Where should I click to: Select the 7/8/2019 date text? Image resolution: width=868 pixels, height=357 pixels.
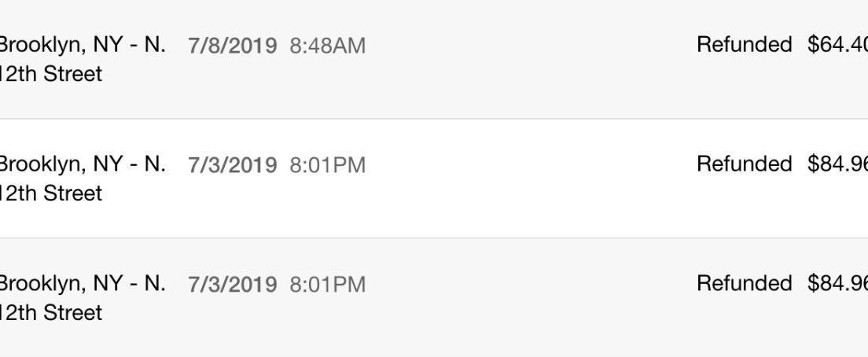click(232, 46)
